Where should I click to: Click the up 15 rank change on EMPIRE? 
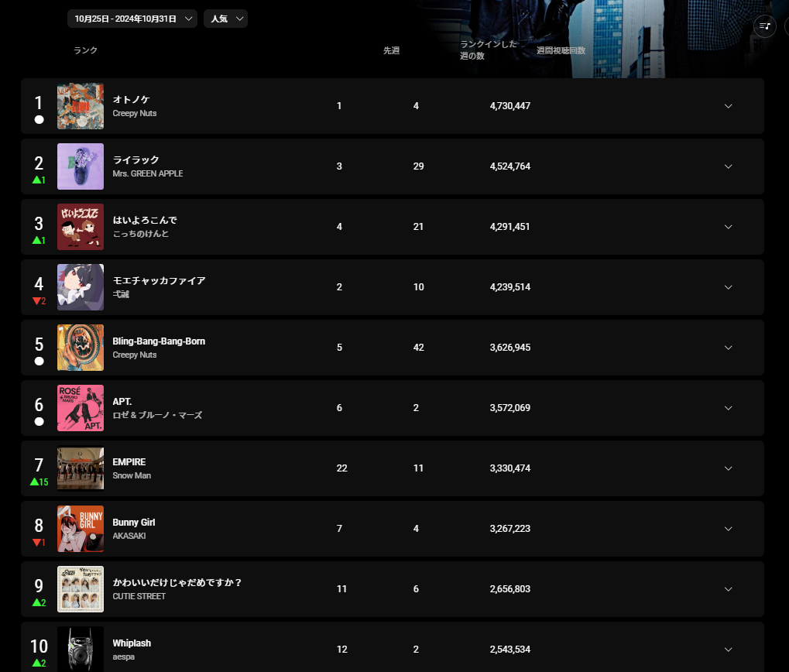39,482
